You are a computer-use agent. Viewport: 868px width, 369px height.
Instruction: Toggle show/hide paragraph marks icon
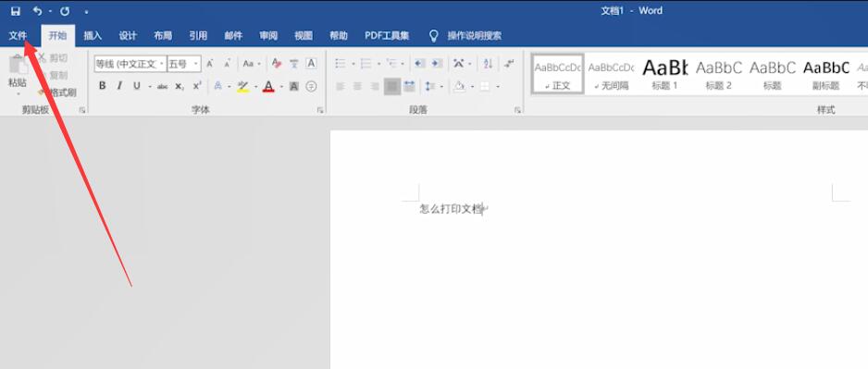pos(510,64)
